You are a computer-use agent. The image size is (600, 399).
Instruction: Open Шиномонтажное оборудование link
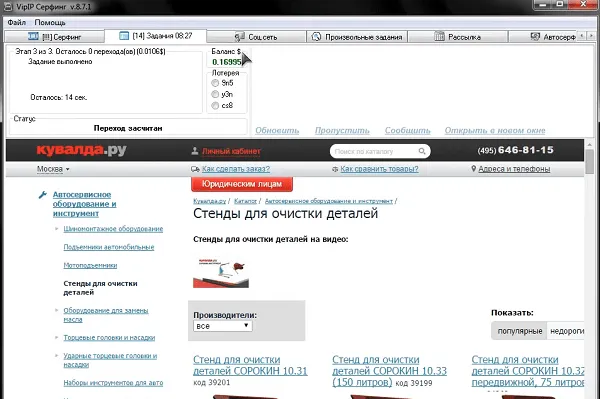point(113,229)
